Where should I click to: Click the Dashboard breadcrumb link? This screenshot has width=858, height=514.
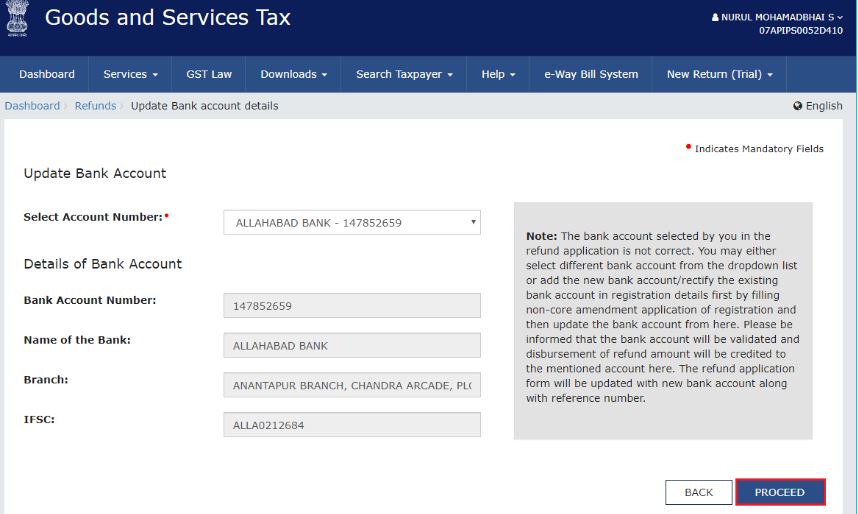pos(32,106)
